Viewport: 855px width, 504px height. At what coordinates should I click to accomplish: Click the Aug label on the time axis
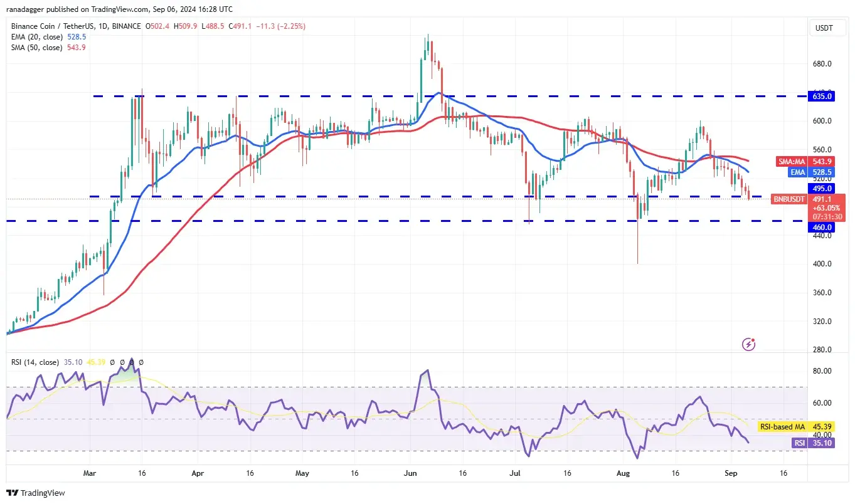[x=624, y=473]
